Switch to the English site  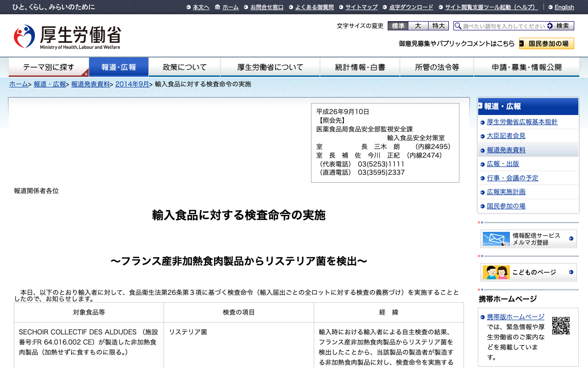pos(564,7)
